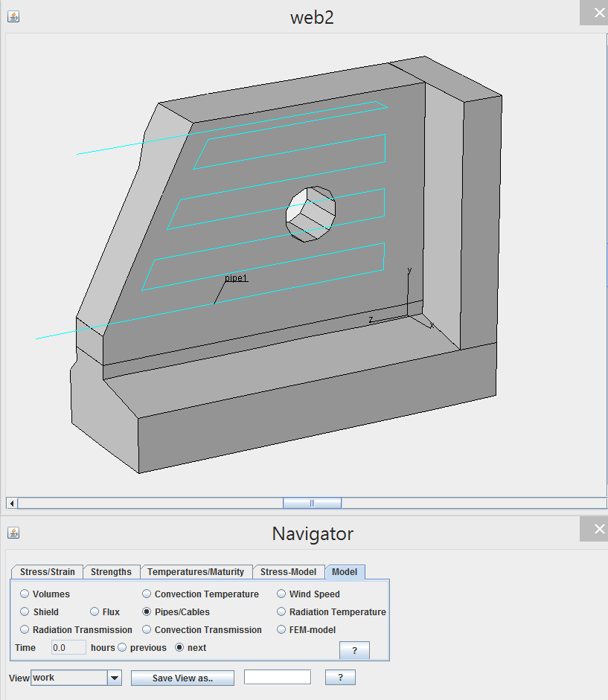Open help next to the view name field
The image size is (608, 700).
[340, 677]
